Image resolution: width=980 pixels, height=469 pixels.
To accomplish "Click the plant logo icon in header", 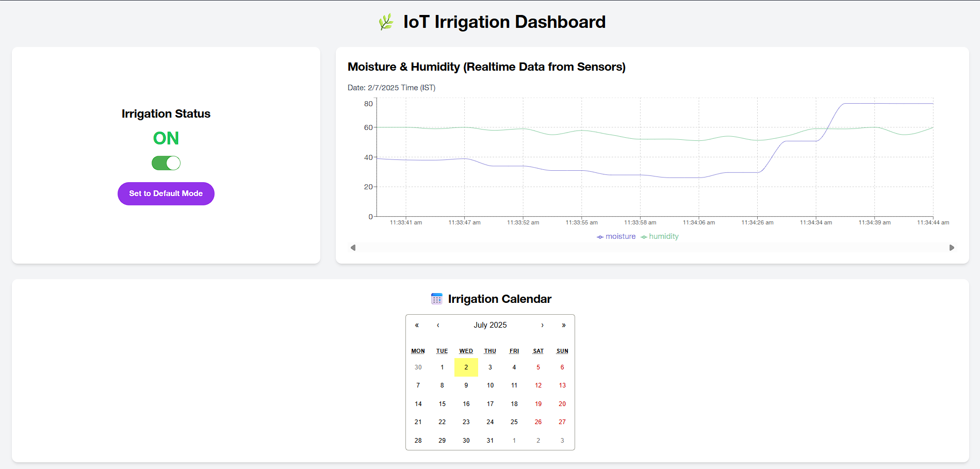I will [386, 22].
